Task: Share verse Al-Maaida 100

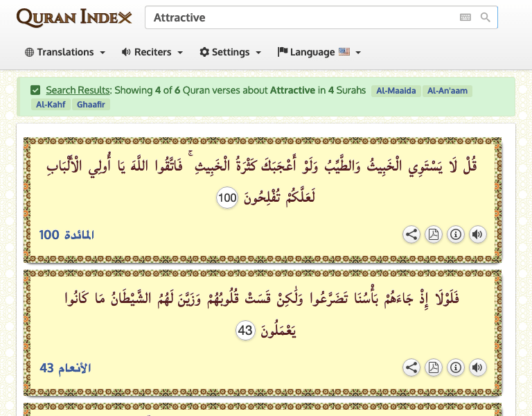Action: [411, 234]
